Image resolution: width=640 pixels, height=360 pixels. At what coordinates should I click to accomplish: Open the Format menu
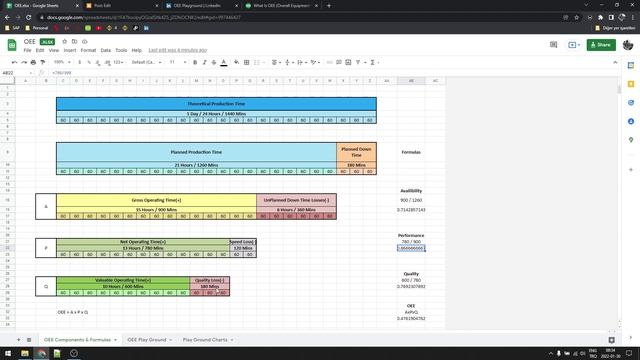(x=88, y=50)
